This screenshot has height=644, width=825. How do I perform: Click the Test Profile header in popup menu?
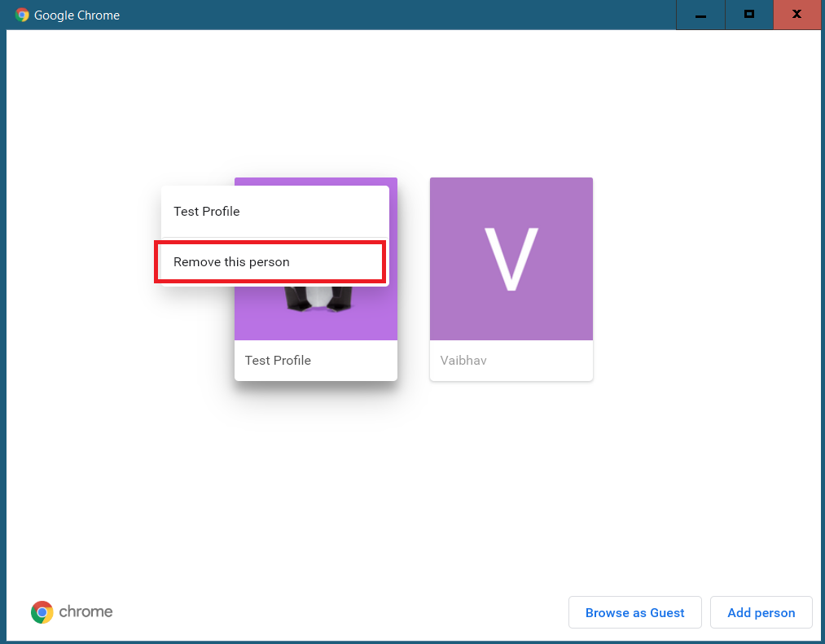(207, 212)
